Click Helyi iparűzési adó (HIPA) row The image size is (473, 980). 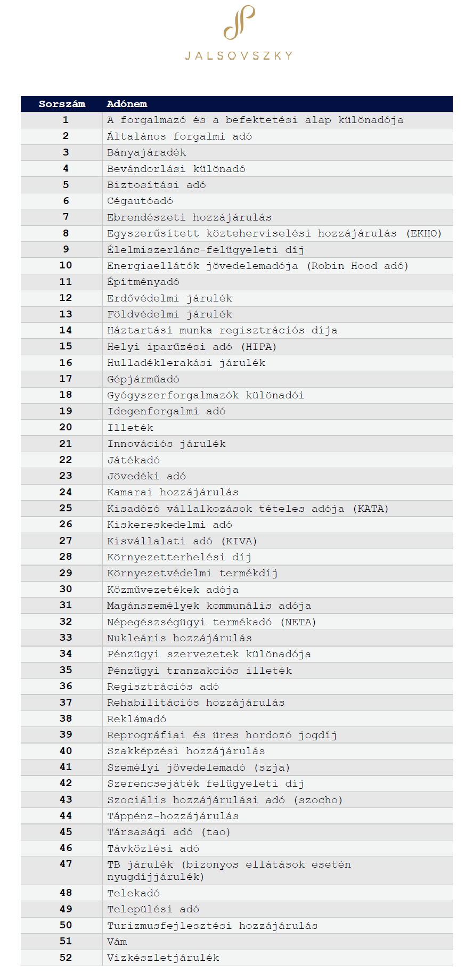(237, 347)
